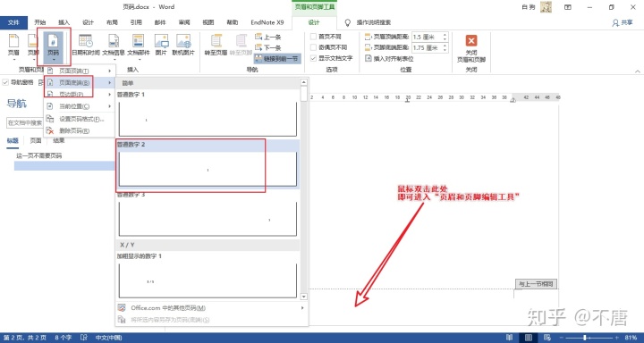Open 页面顶端 (Top of Page) submenu
644x343 pixels.
(x=79, y=71)
